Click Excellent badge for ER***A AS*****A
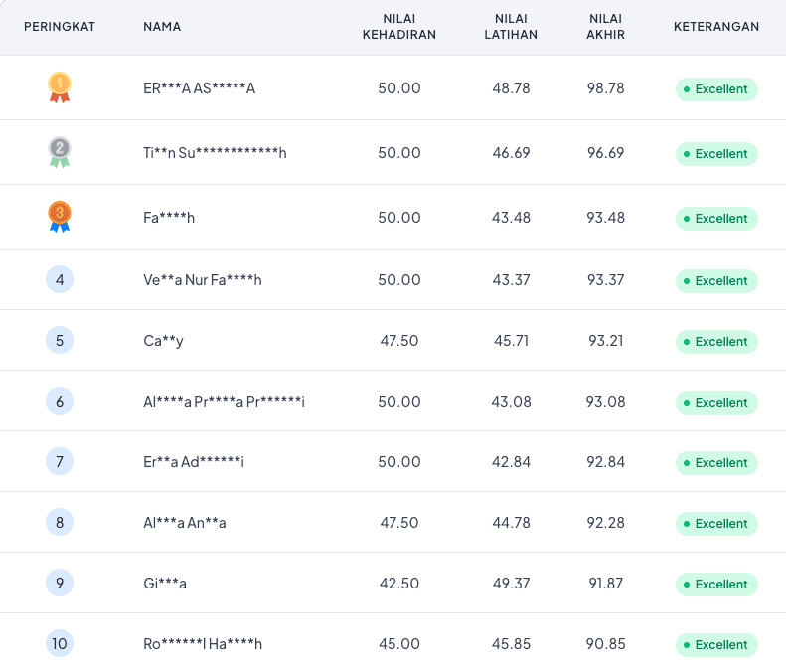 point(716,89)
